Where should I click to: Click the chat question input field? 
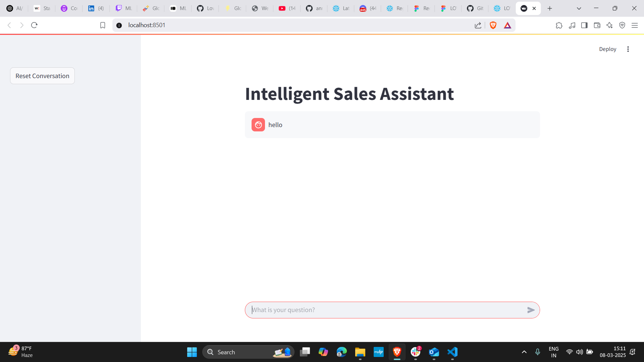pyautogui.click(x=369, y=310)
